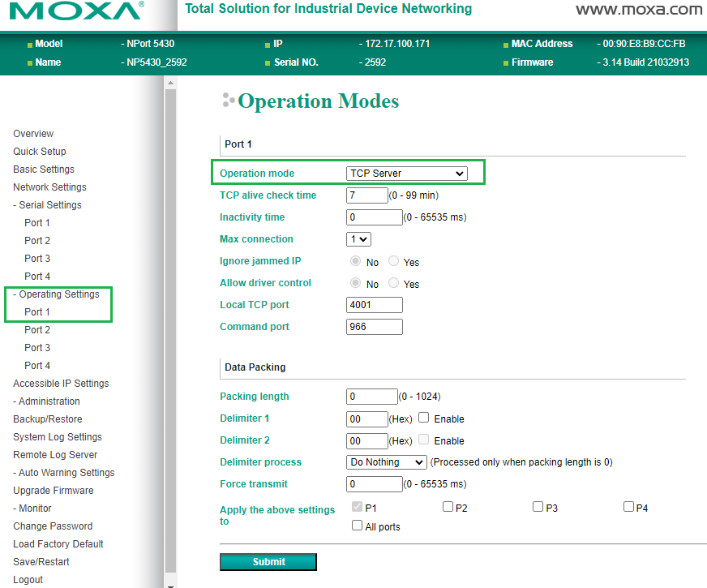Image resolution: width=707 pixels, height=588 pixels.
Task: Click the TCP alive check time field
Action: (366, 195)
